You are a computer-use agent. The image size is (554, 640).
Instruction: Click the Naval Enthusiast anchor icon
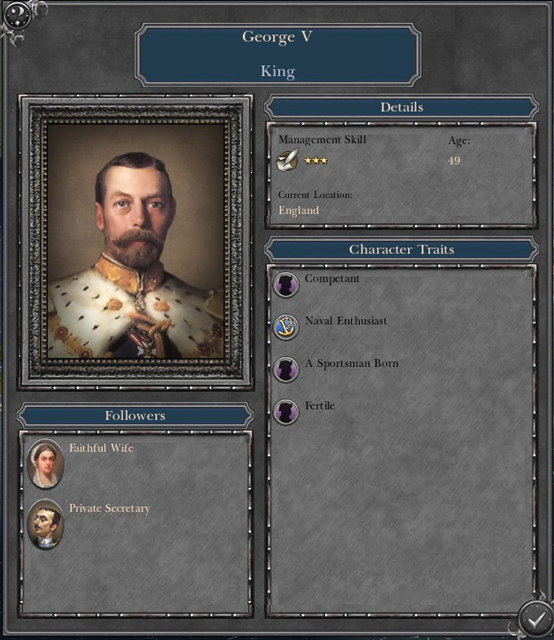click(286, 327)
